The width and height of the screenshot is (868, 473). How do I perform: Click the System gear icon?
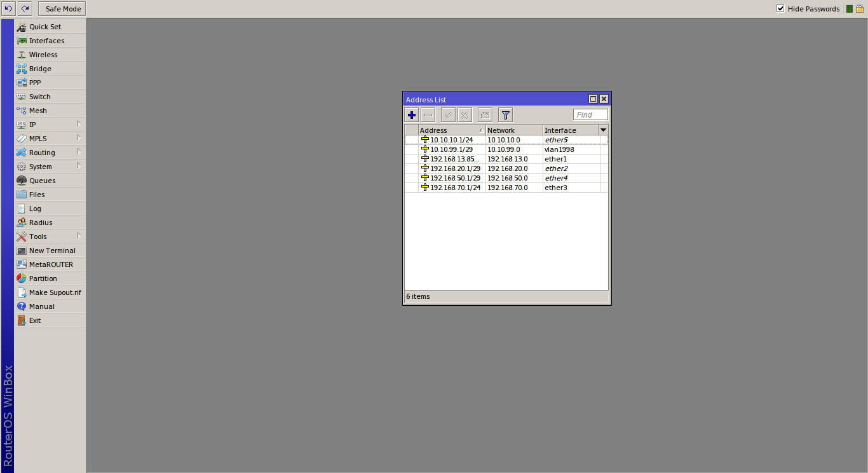pos(22,167)
